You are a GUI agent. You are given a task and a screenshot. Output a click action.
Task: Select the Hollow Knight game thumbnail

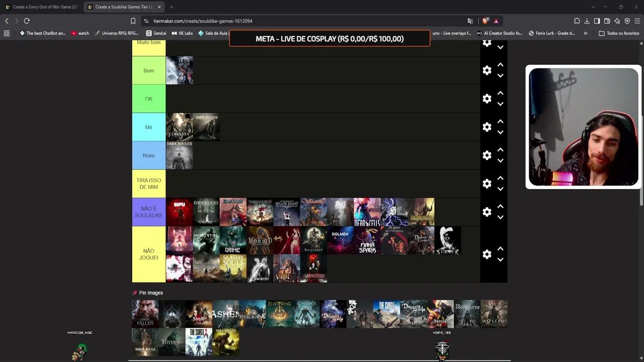287,212
